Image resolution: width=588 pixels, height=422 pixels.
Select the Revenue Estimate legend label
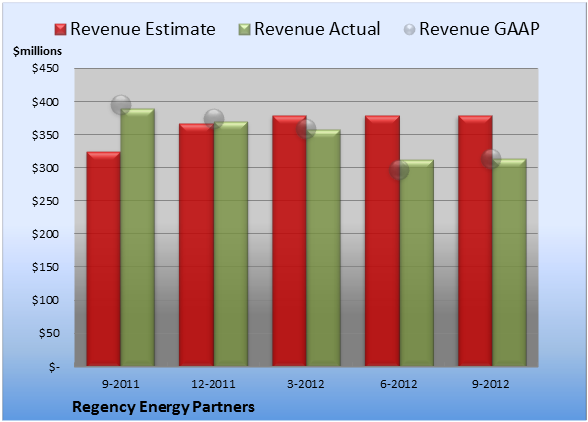coord(143,29)
